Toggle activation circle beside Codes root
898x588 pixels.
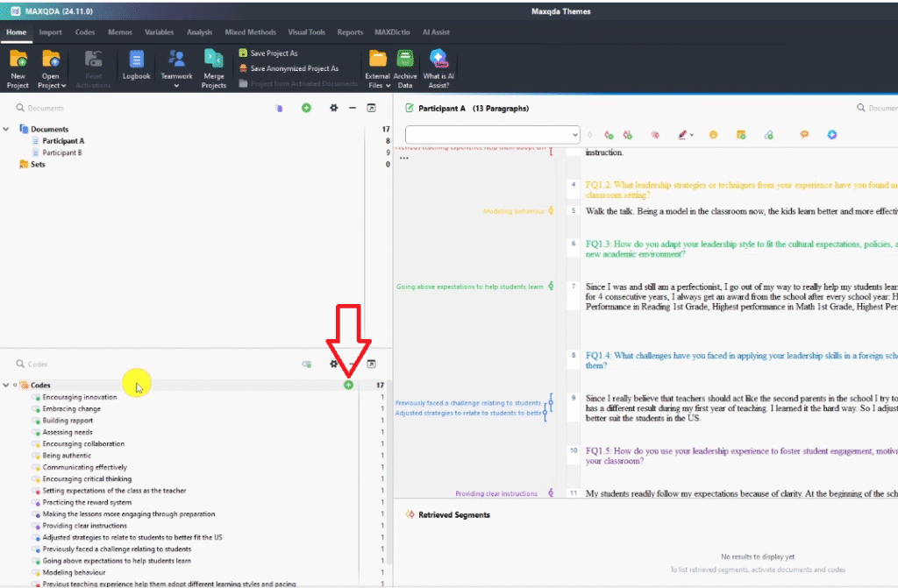click(16, 385)
